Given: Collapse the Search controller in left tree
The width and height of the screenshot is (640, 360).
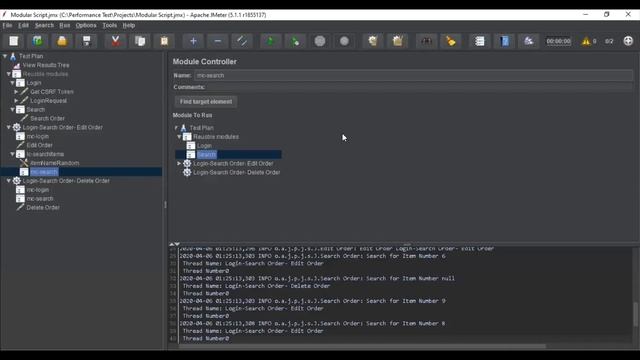Looking at the screenshot, I should 12,109.
